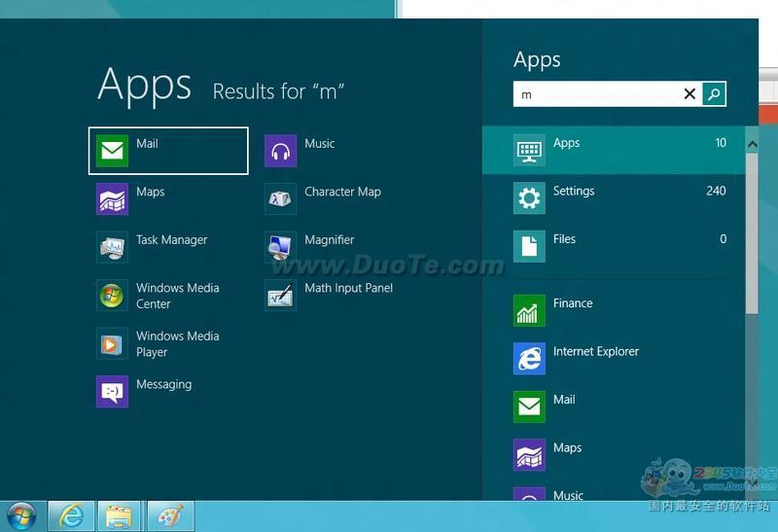The height and width of the screenshot is (532, 778).
Task: Click the Magnifier label
Action: (x=330, y=240)
